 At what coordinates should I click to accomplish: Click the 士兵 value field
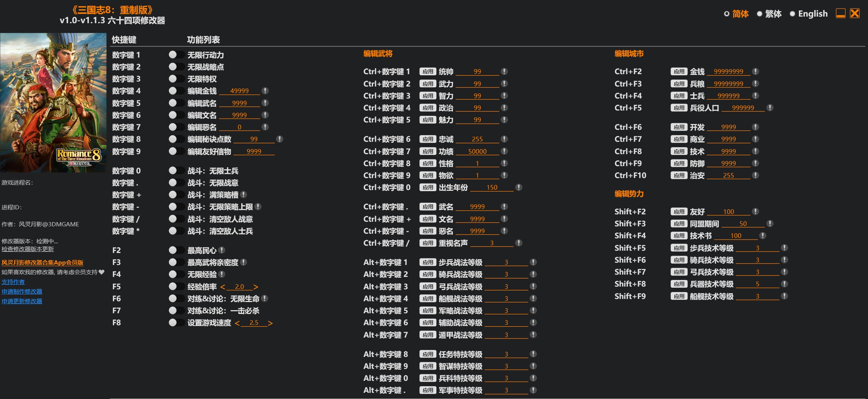(x=728, y=96)
